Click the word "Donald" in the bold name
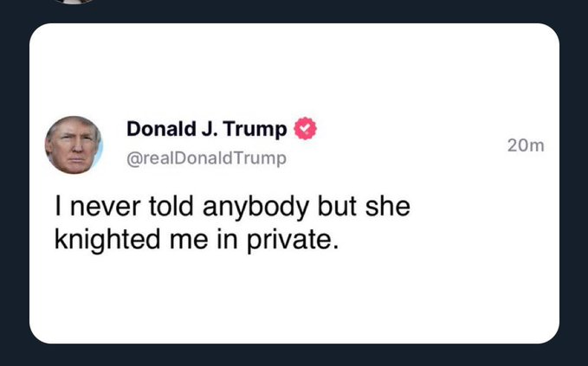This screenshot has height=366, width=588. (x=162, y=129)
